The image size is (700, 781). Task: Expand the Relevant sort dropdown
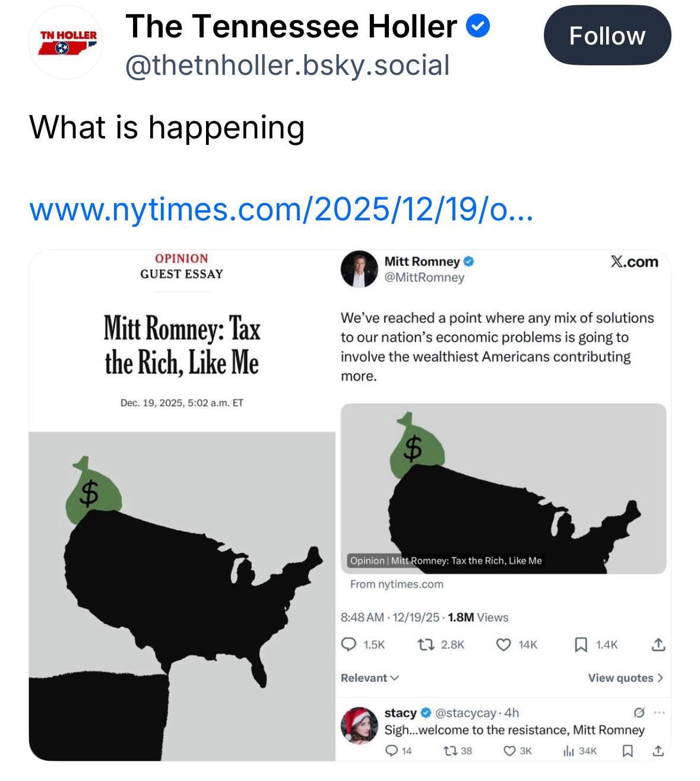(369, 678)
